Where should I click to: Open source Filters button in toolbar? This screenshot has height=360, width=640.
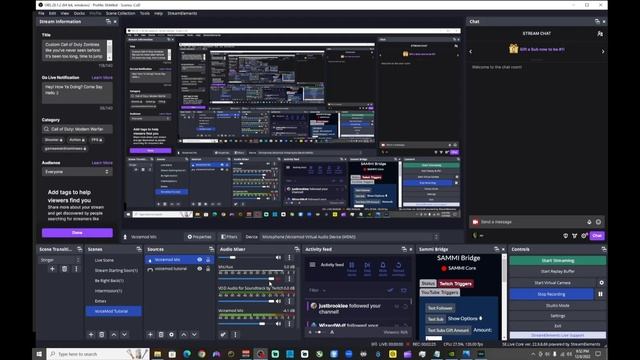229,237
